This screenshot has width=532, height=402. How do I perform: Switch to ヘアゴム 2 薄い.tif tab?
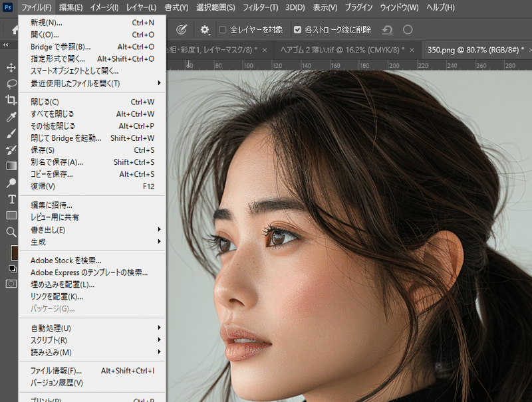point(342,50)
